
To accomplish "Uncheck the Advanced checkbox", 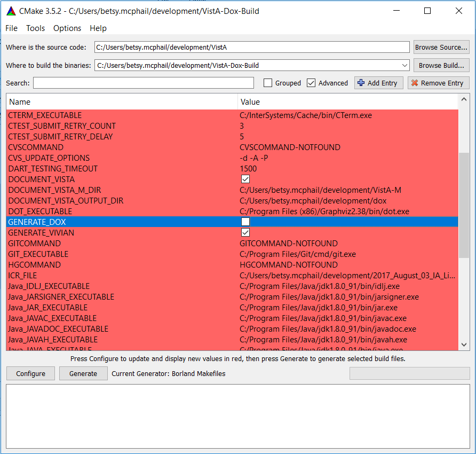I will (x=312, y=83).
